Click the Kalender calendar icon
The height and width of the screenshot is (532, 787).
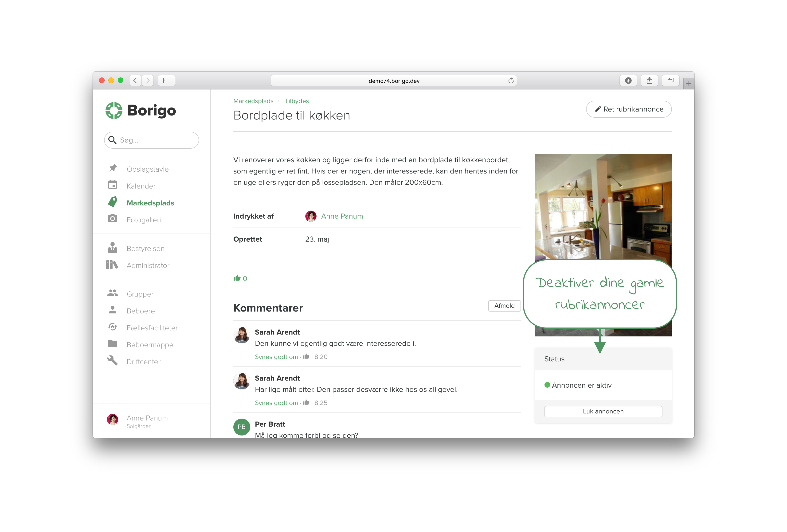(x=112, y=185)
